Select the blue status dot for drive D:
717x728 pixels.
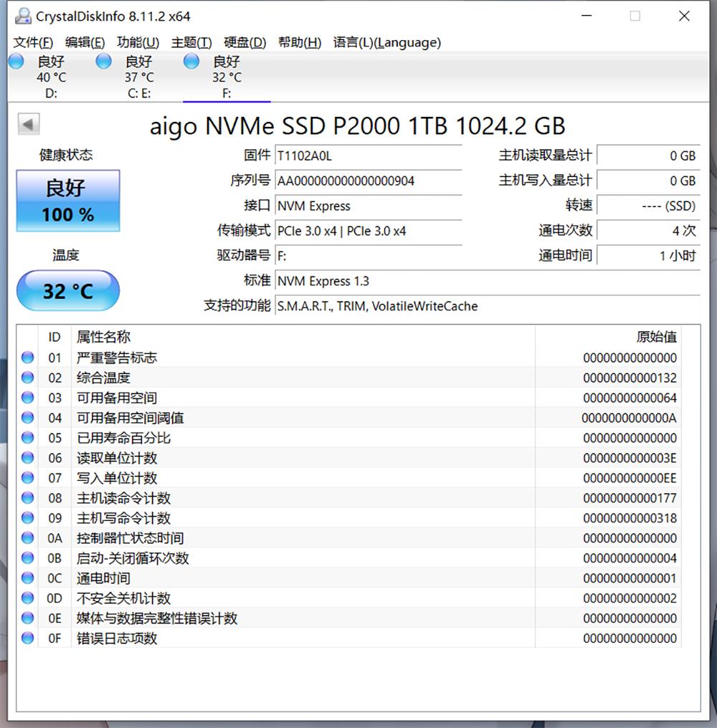[16, 62]
